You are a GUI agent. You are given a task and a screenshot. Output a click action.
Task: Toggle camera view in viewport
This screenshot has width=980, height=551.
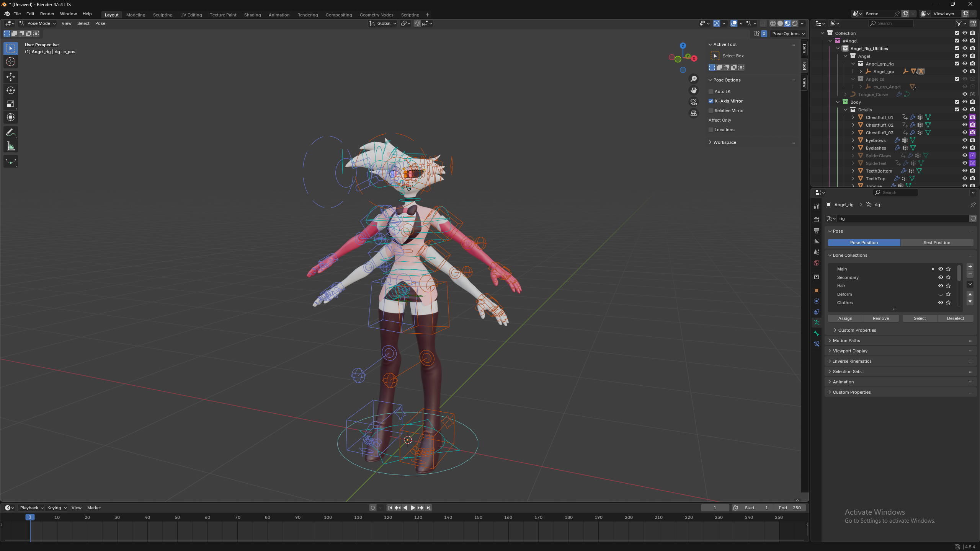(694, 102)
